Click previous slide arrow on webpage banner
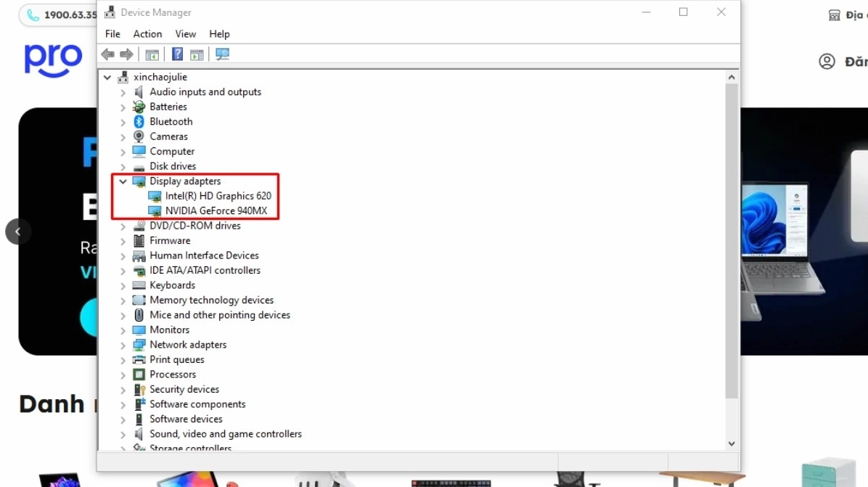This screenshot has height=487, width=868. tap(17, 232)
